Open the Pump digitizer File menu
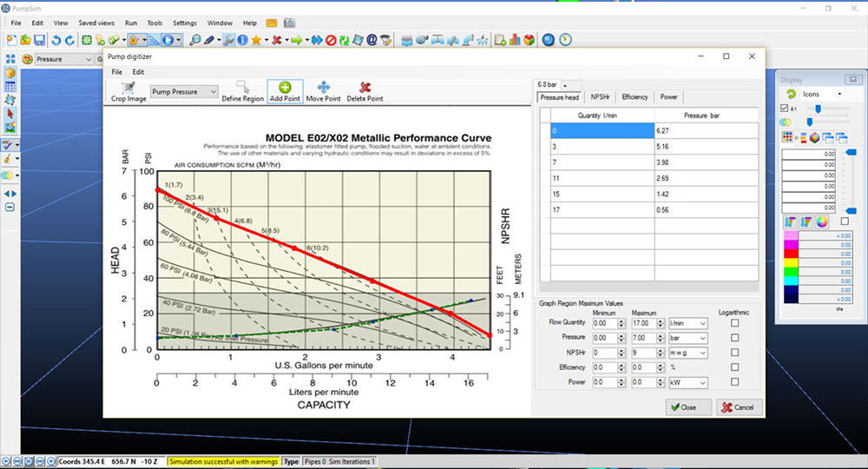This screenshot has width=868, height=469. [117, 72]
